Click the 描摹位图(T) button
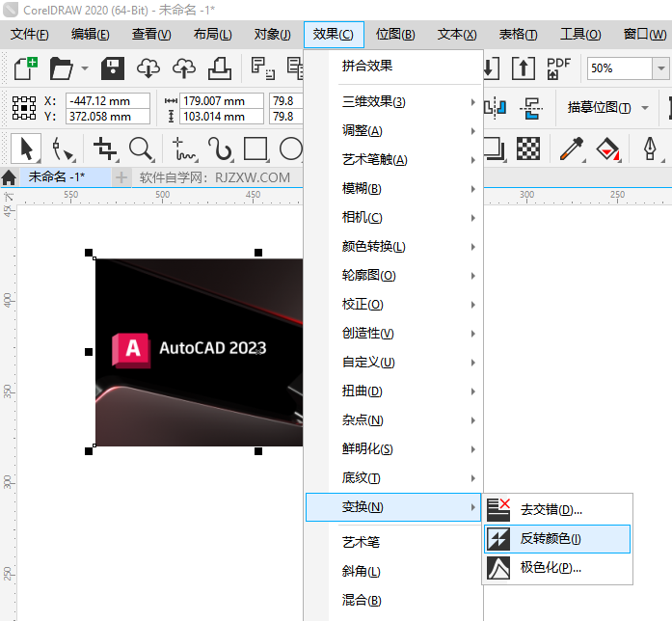Viewport: 672px width, 621px height. tap(599, 108)
